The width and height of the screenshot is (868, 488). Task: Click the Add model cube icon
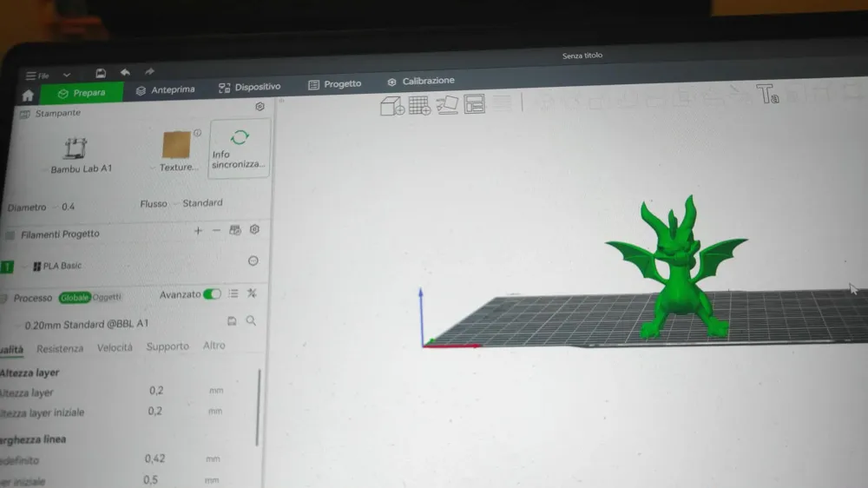click(392, 106)
